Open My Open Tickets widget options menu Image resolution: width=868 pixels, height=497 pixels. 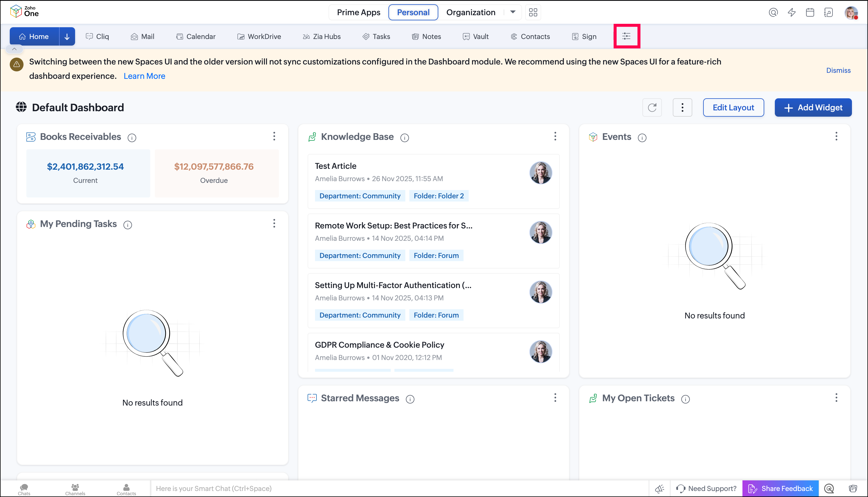pos(836,398)
